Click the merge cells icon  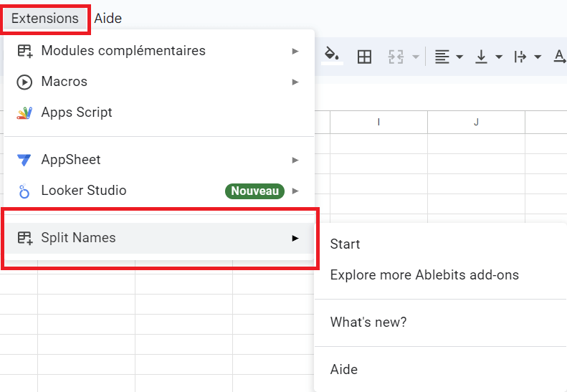[x=396, y=57]
